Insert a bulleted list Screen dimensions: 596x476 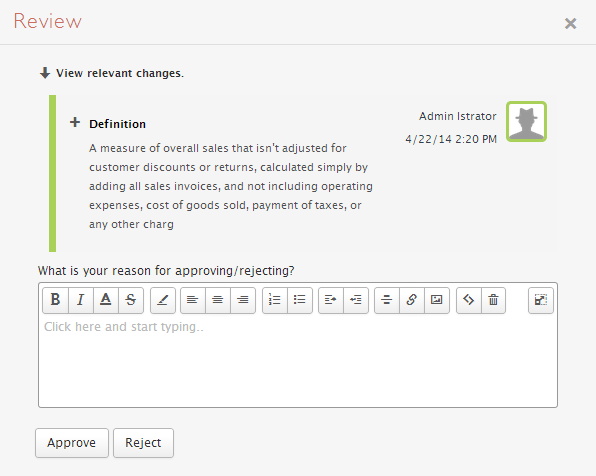click(x=300, y=300)
